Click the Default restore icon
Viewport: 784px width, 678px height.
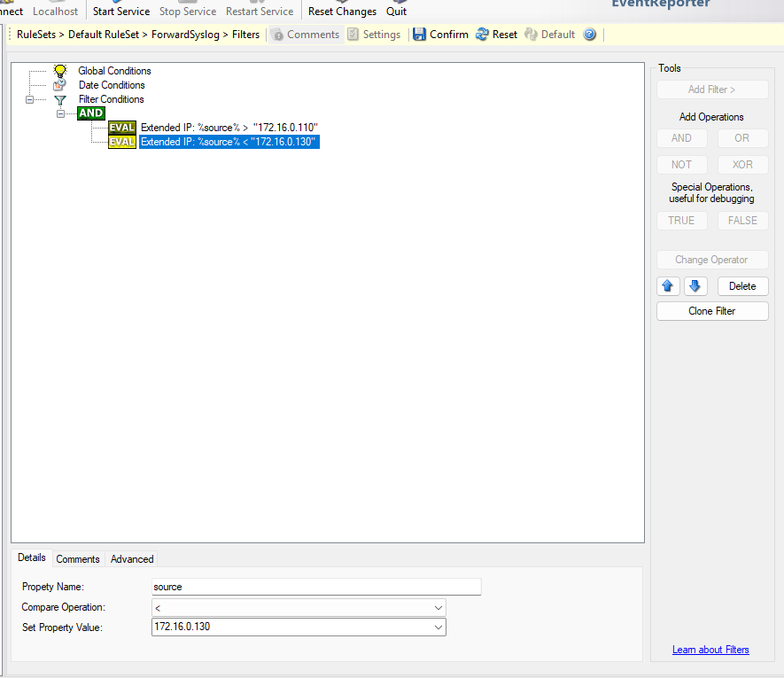[x=531, y=35]
